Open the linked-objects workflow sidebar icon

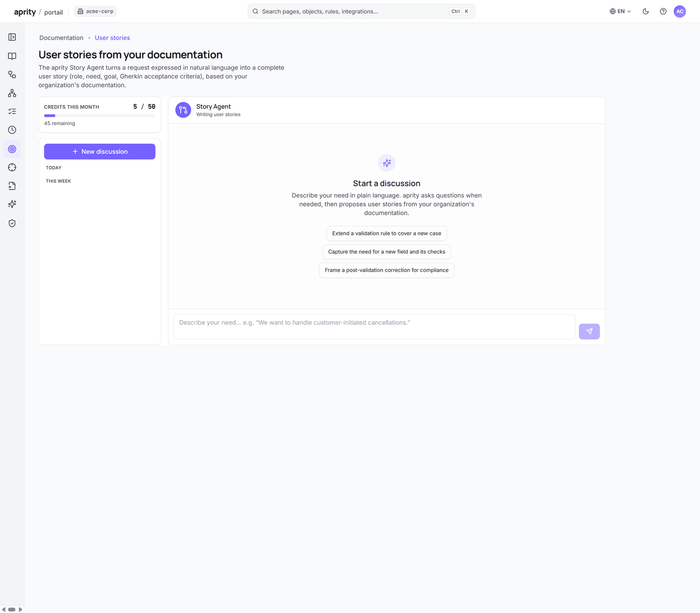tap(12, 75)
